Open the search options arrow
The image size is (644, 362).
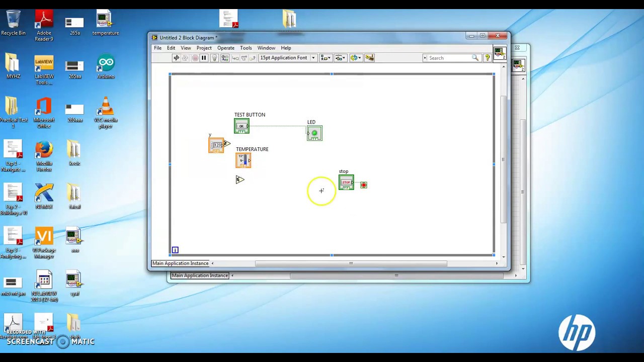click(426, 58)
